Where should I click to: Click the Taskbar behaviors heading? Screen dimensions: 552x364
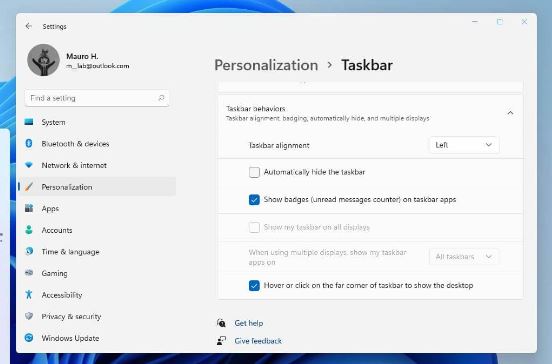256,108
